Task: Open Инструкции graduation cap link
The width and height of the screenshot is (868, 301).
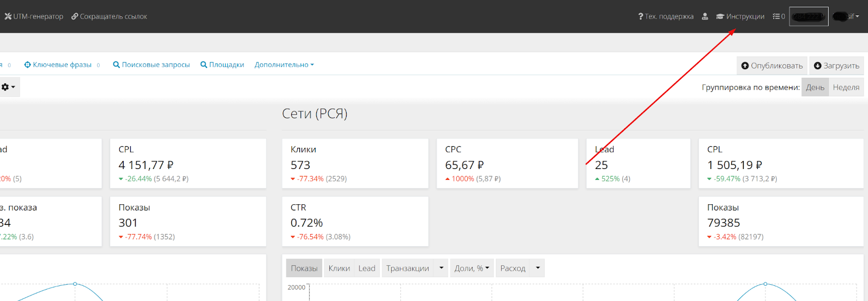Action: pyautogui.click(x=740, y=16)
